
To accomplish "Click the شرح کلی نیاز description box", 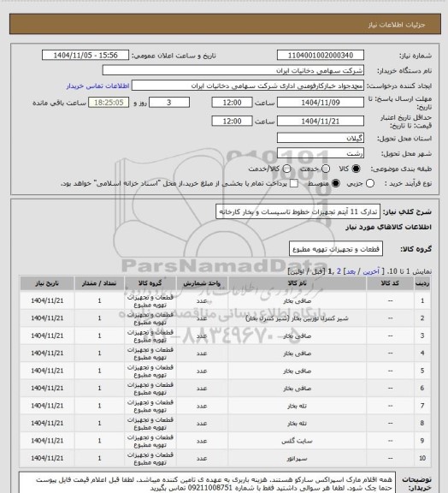I will [298, 211].
